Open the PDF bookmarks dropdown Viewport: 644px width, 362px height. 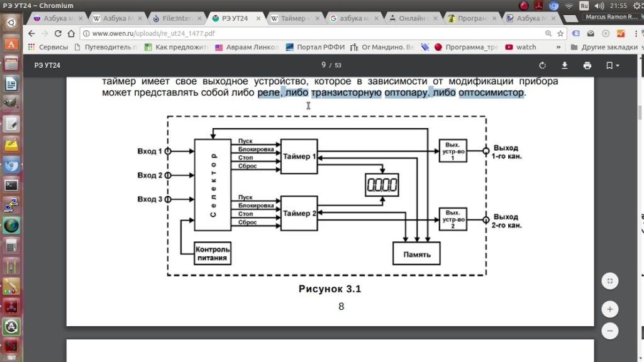point(613,65)
